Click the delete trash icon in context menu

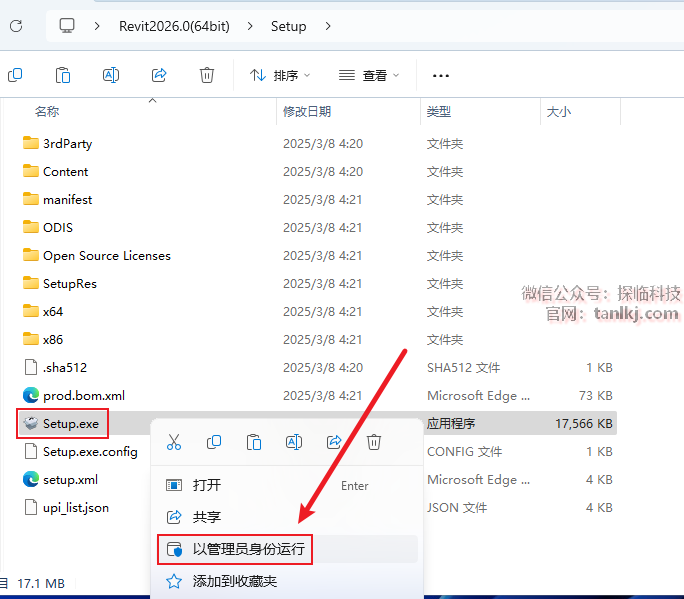(x=374, y=441)
